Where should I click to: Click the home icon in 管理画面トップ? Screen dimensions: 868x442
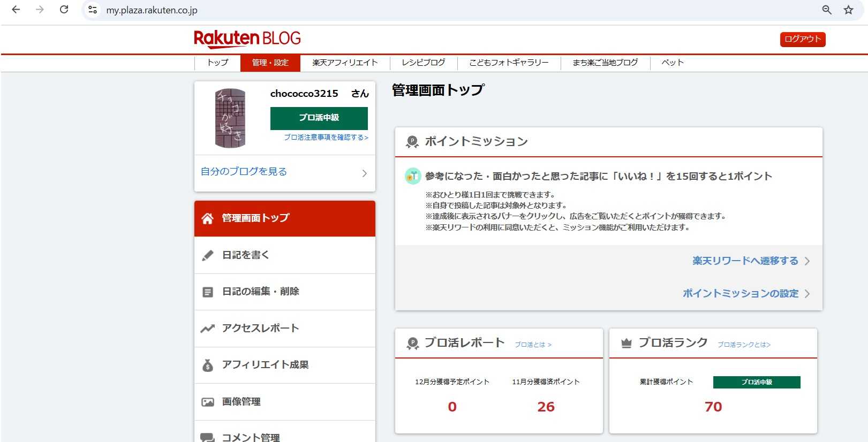207,218
